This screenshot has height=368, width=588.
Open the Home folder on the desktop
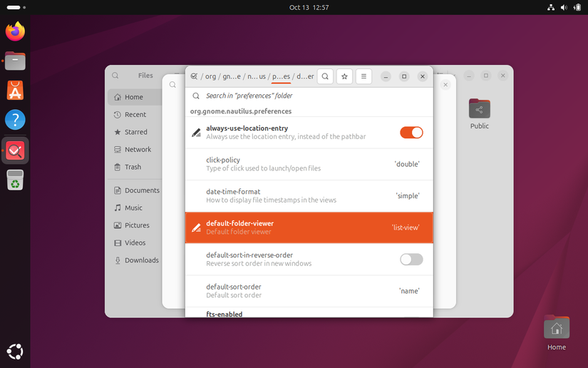[557, 333]
